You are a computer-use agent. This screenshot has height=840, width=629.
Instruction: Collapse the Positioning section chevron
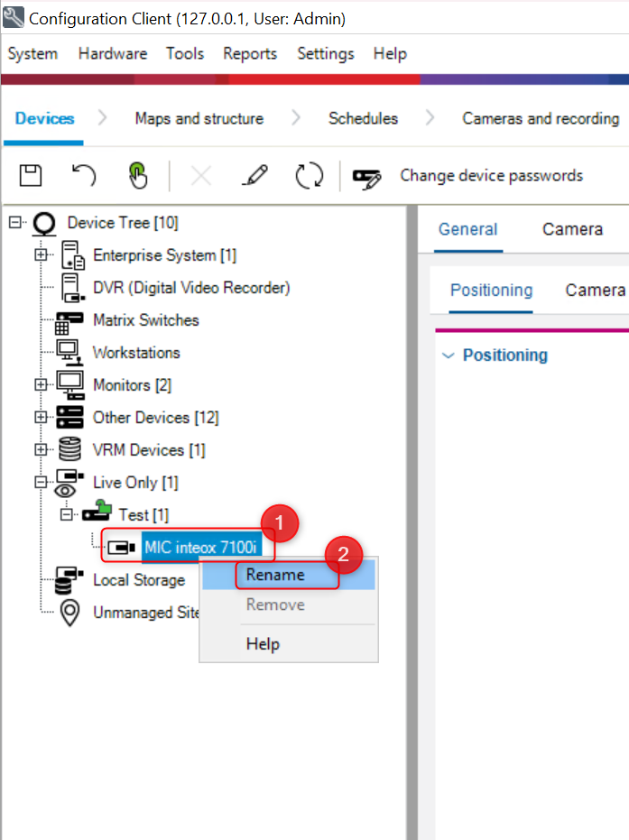pyautogui.click(x=448, y=355)
